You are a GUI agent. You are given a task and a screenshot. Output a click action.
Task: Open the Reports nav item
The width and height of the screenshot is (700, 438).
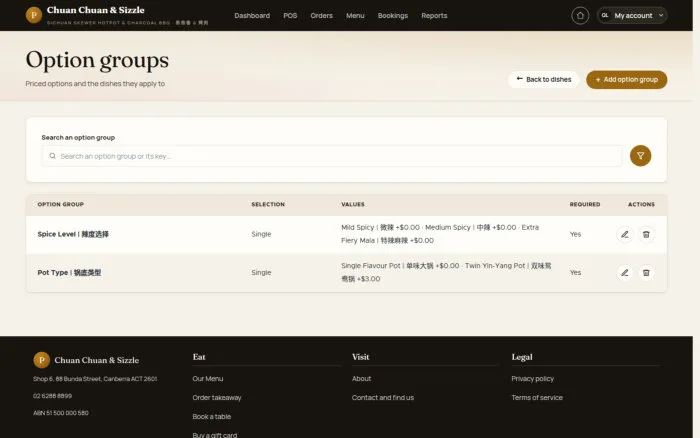[434, 16]
